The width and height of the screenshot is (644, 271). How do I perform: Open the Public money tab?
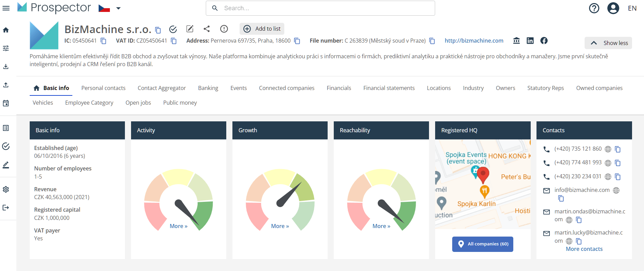(x=180, y=103)
